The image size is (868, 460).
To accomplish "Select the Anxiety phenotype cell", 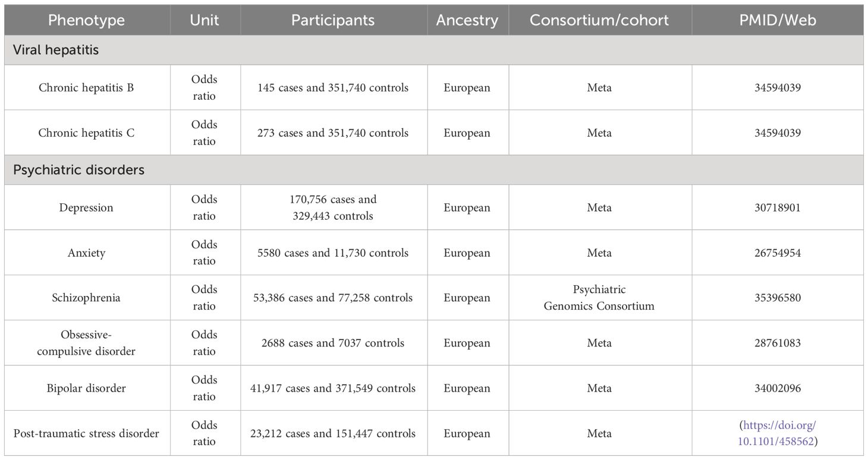I will point(87,253).
